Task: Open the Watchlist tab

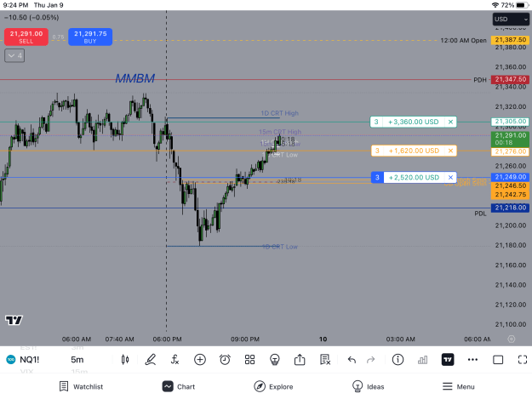Action: 81,386
